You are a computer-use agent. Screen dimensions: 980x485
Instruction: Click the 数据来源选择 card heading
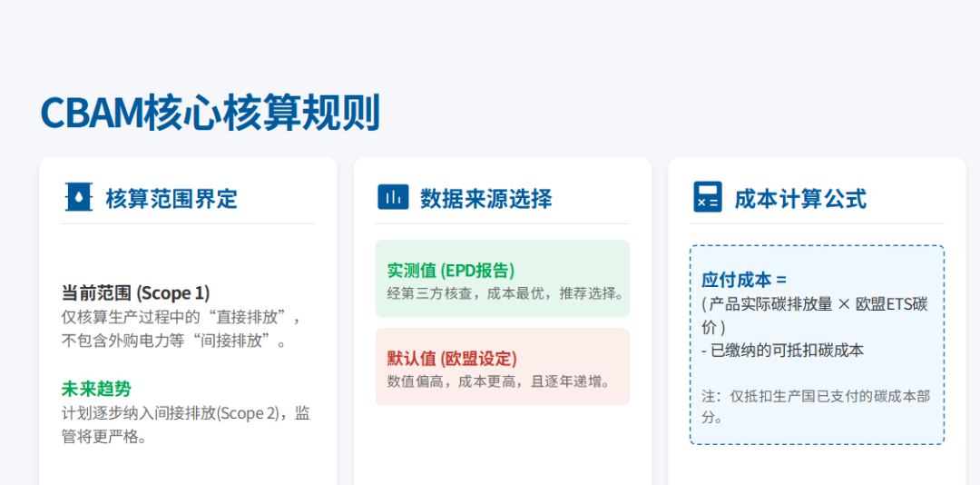coord(485,198)
